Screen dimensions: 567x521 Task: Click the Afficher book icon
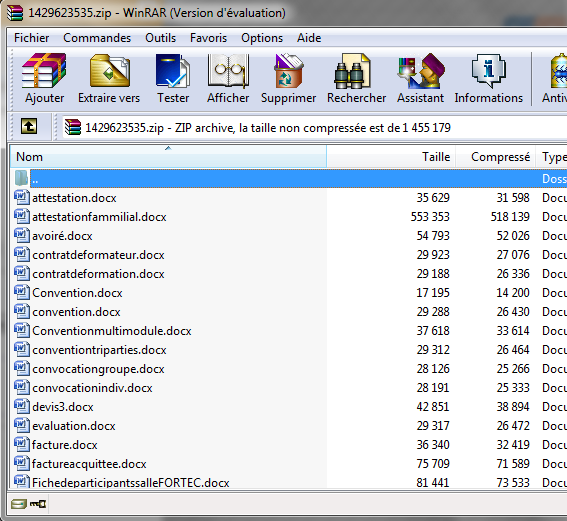[228, 71]
